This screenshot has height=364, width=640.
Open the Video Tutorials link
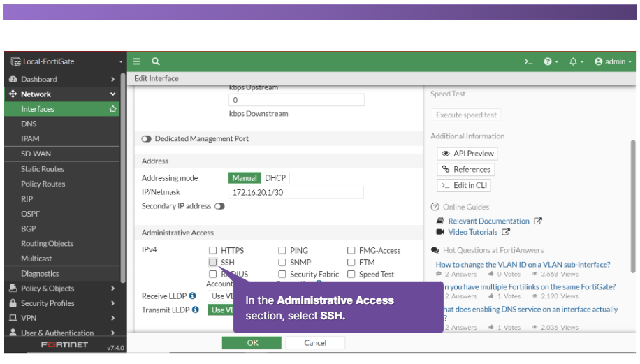[x=472, y=232]
